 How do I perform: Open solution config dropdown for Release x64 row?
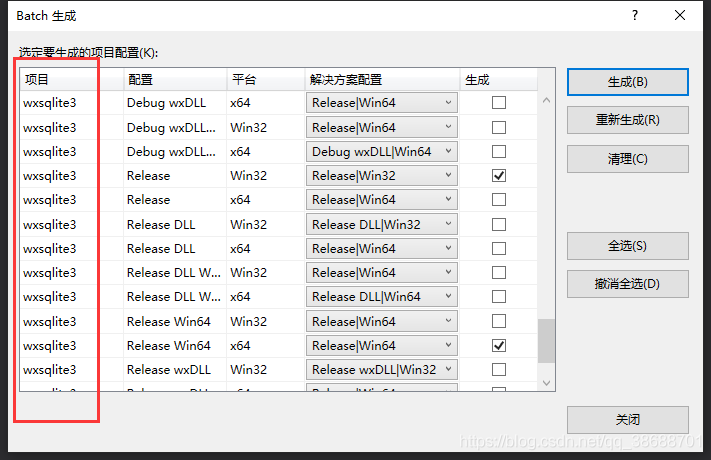click(382, 200)
